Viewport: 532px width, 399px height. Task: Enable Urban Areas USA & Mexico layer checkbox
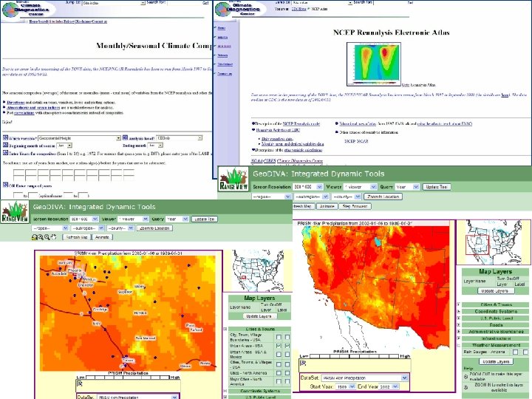[x=279, y=354]
